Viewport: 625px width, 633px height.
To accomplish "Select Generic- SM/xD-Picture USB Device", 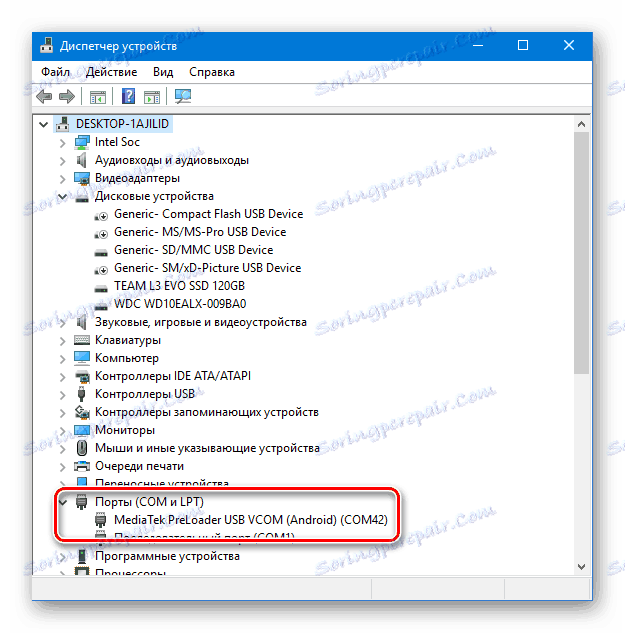I will point(208,268).
